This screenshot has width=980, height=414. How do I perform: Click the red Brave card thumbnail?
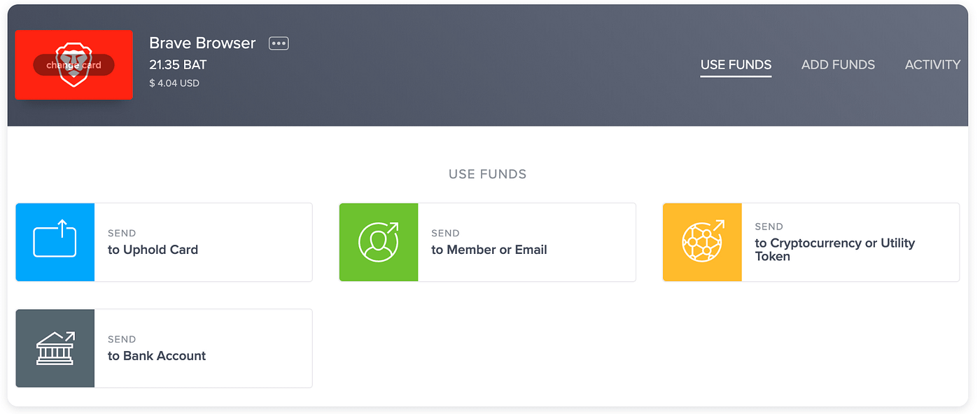(x=73, y=65)
